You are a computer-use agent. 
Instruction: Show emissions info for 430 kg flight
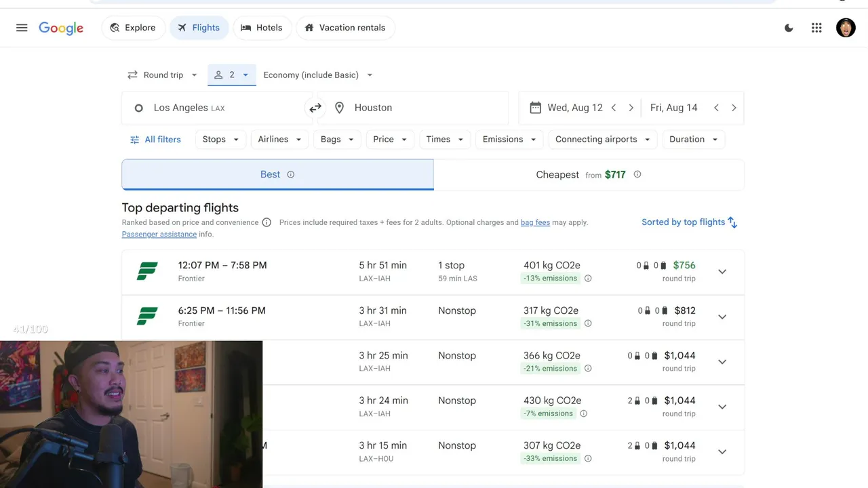[584, 413]
